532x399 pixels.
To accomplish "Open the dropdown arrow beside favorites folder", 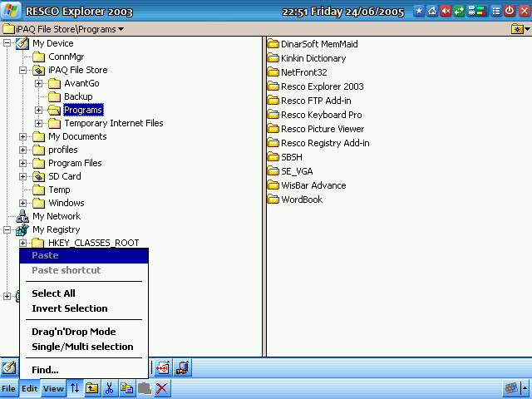I will click(x=527, y=29).
